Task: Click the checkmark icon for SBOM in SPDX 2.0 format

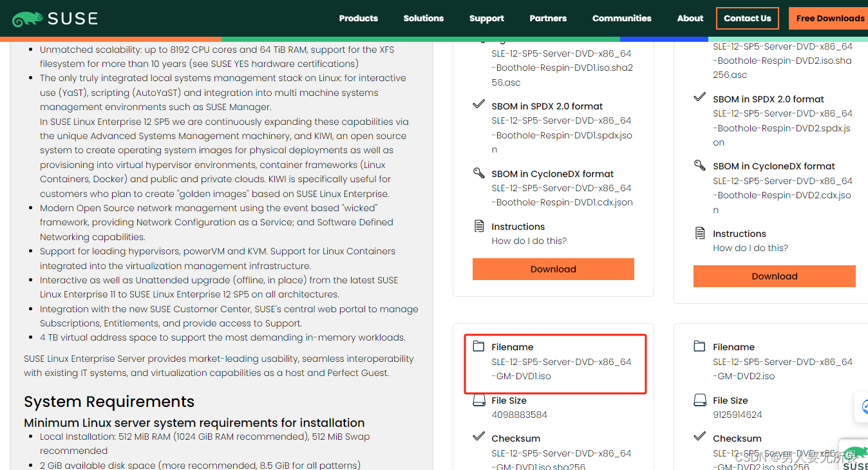Action: 478,102
